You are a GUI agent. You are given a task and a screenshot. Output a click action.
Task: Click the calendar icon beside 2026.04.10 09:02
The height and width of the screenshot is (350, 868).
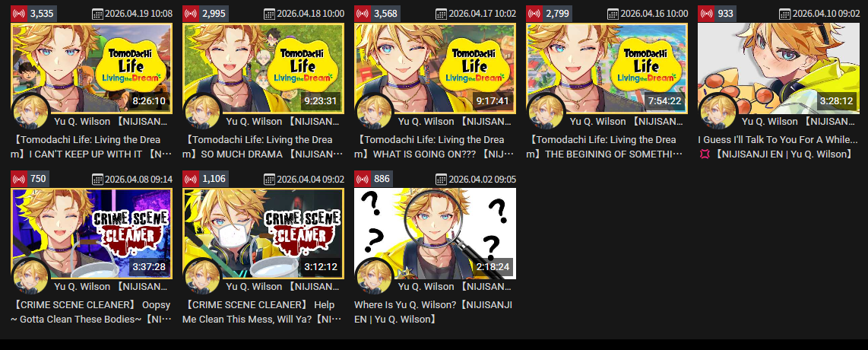784,14
